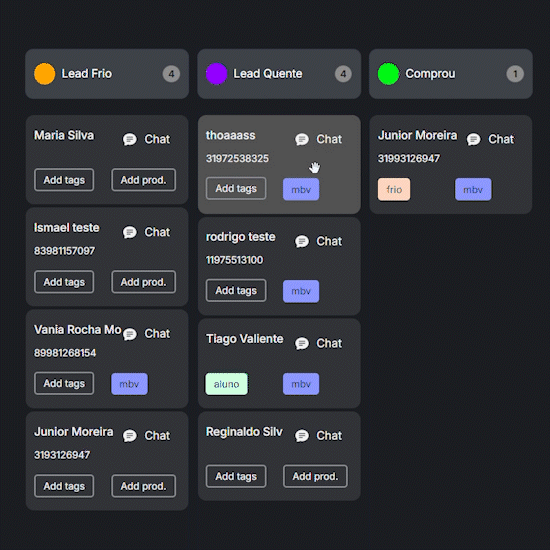550x550 pixels.
Task: Click the aluno tag on Tiago Valiente
Action: click(x=227, y=384)
